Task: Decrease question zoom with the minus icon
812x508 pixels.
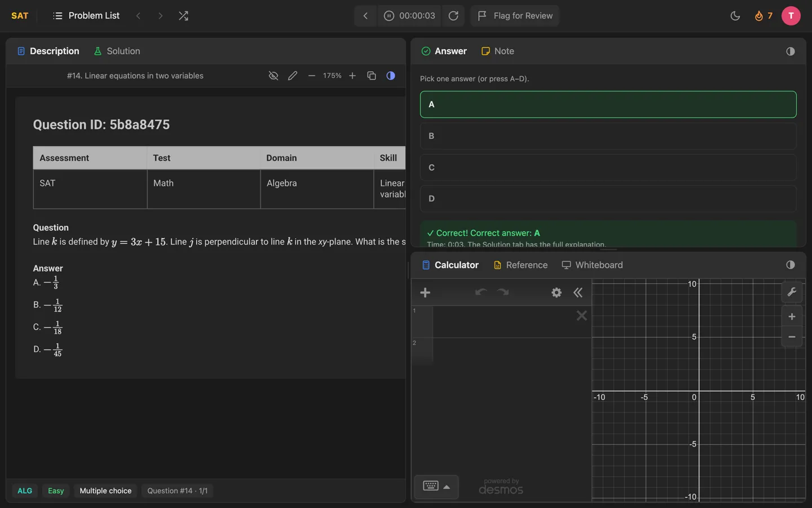Action: point(311,76)
